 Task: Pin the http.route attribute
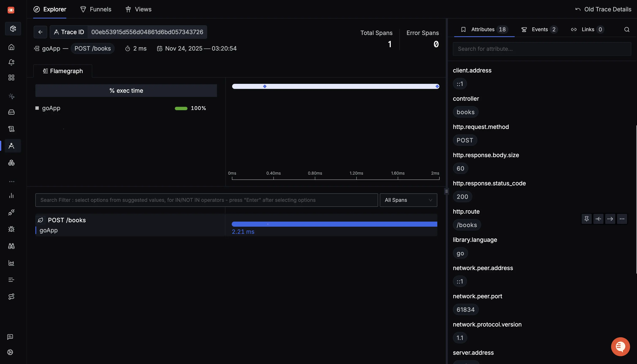(x=586, y=219)
